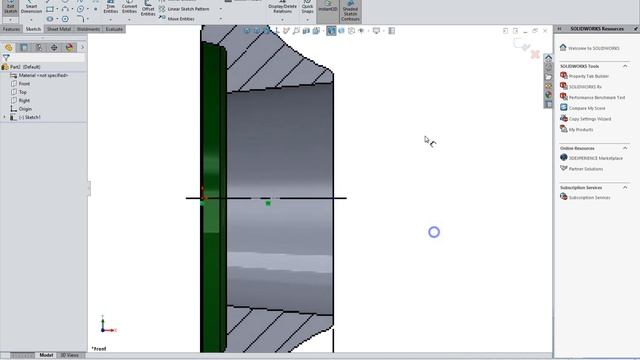Viewport: 640px width, 360px height.
Task: Expand the Sketch1 tree node
Action: 5,117
